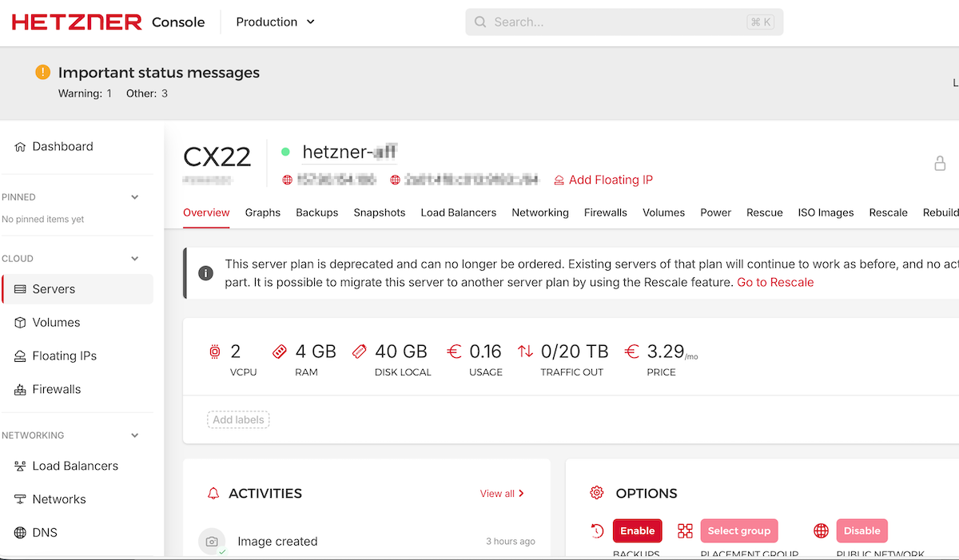Click the Other: 3 status count
Screen dimensions: 959x560
click(147, 93)
